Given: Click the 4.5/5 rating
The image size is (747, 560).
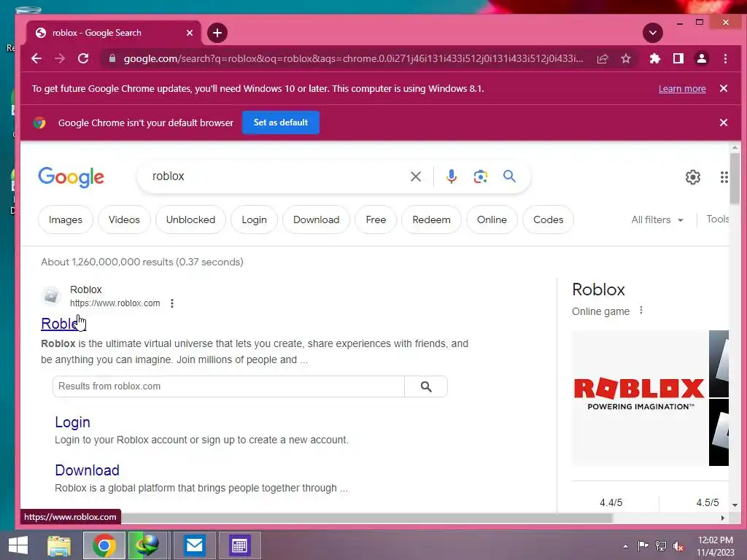Looking at the screenshot, I should [707, 502].
